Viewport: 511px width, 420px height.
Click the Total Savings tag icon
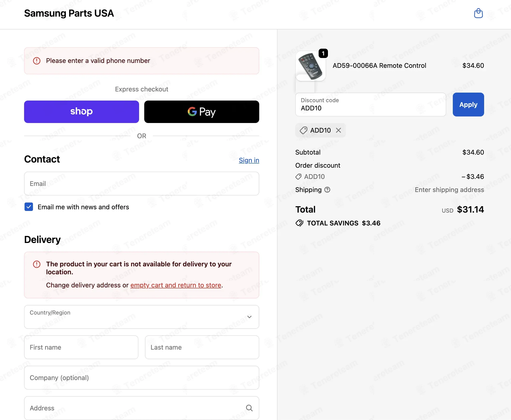pos(299,223)
